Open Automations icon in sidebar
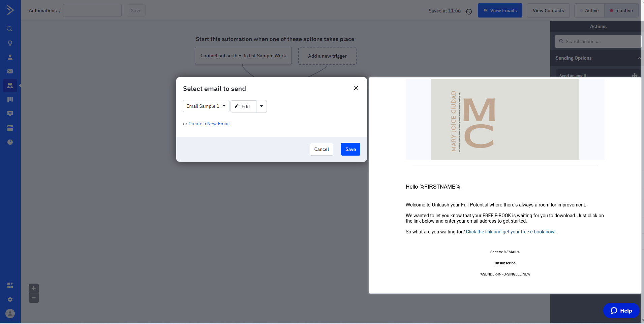The width and height of the screenshot is (644, 324). tap(10, 86)
